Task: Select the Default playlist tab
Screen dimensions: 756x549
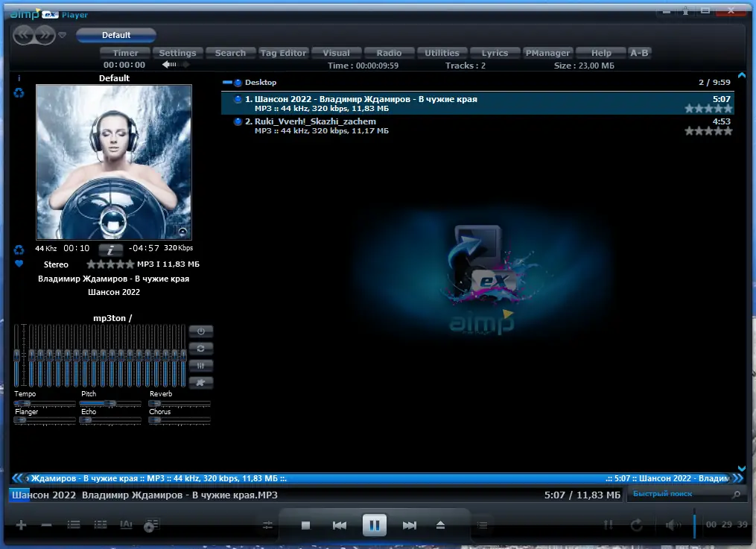Action: click(116, 35)
